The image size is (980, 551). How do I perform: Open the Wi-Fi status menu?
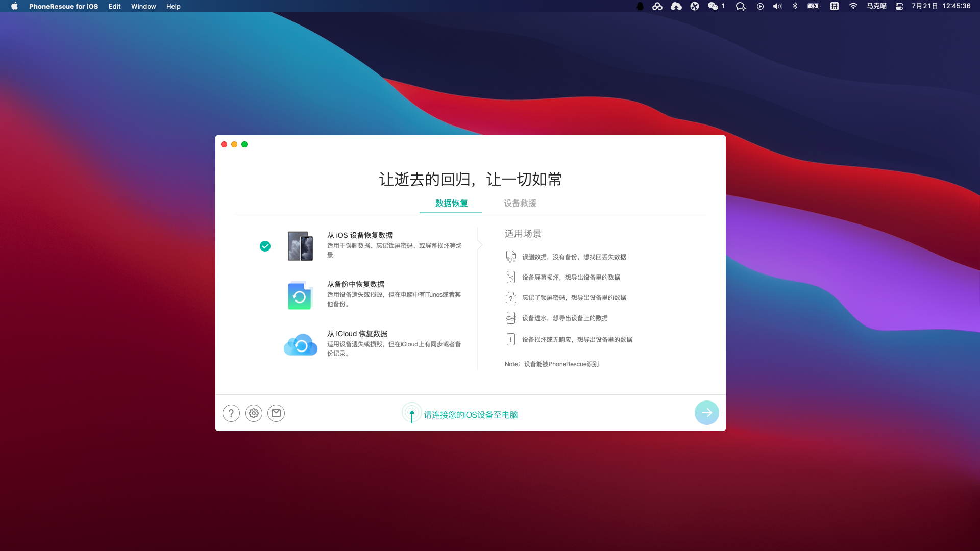(853, 6)
